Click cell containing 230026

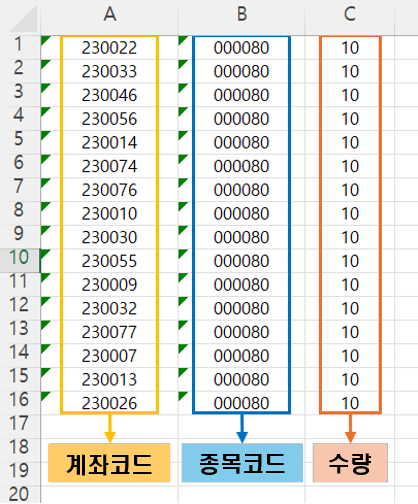tap(109, 403)
